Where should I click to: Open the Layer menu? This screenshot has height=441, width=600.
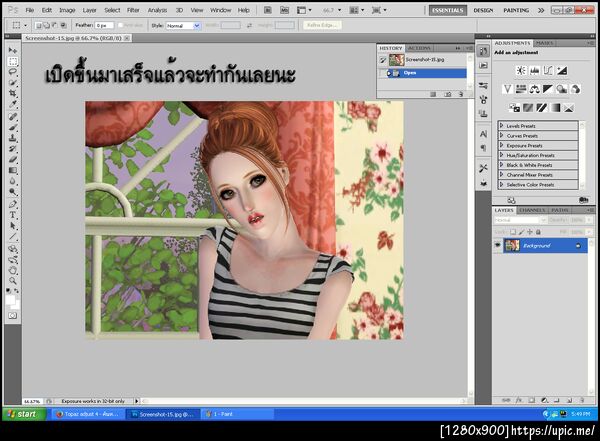click(x=90, y=10)
